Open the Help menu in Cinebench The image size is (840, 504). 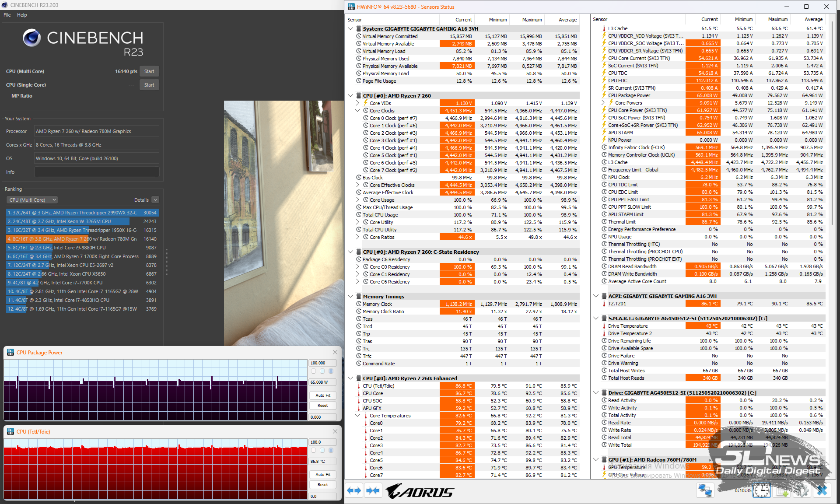[22, 15]
